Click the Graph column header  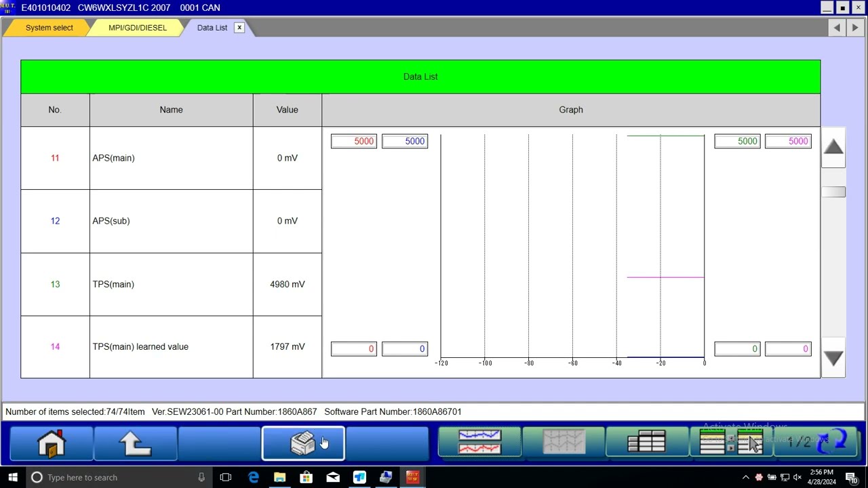(x=571, y=110)
